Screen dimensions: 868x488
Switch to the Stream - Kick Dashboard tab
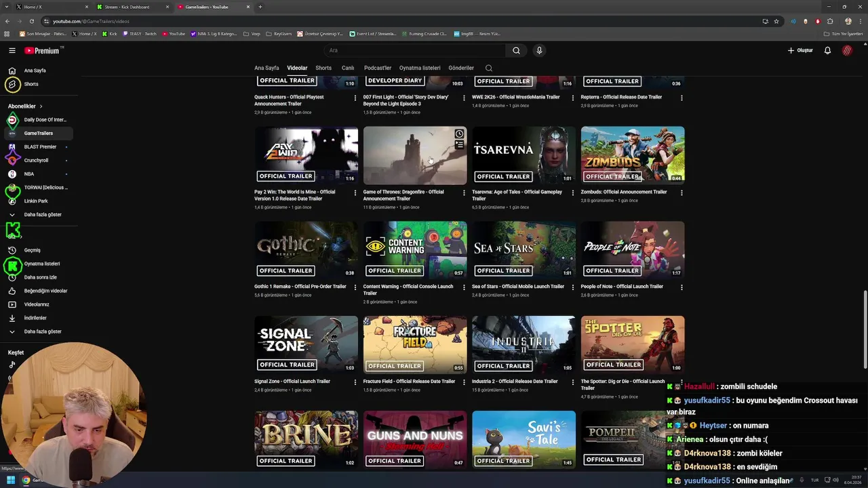(132, 7)
